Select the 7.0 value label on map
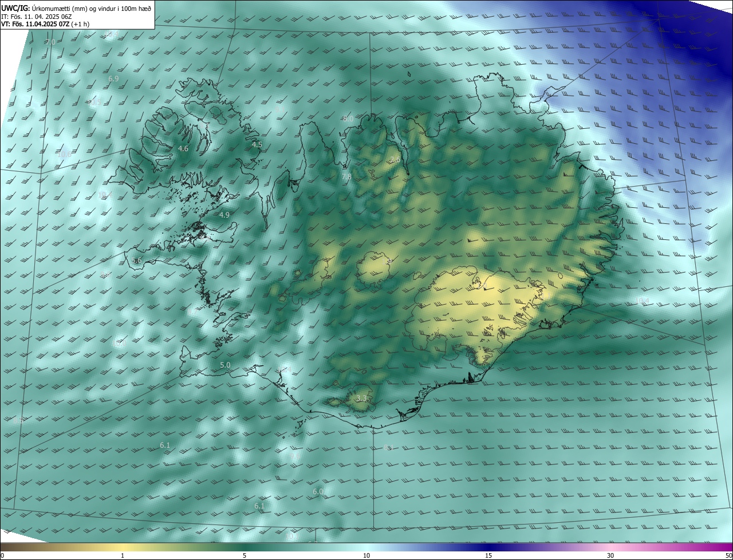This screenshot has width=733, height=560. click(50, 42)
